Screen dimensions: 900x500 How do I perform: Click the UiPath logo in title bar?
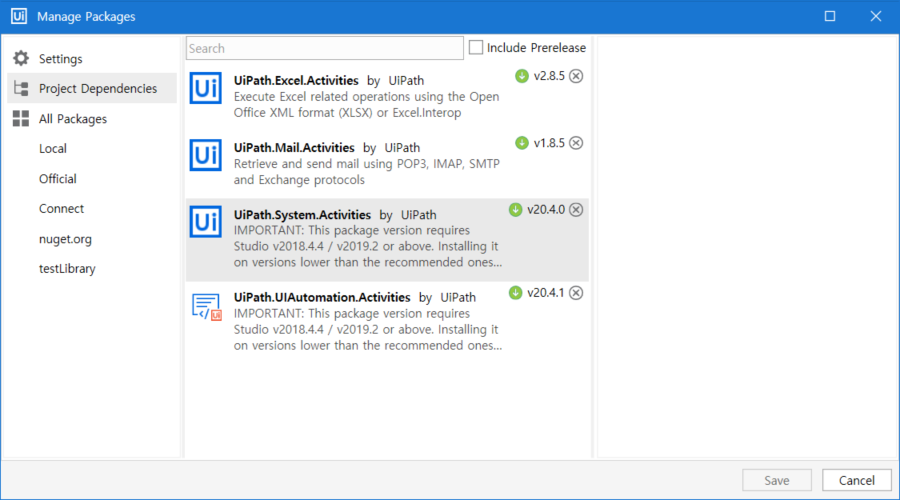coord(19,16)
